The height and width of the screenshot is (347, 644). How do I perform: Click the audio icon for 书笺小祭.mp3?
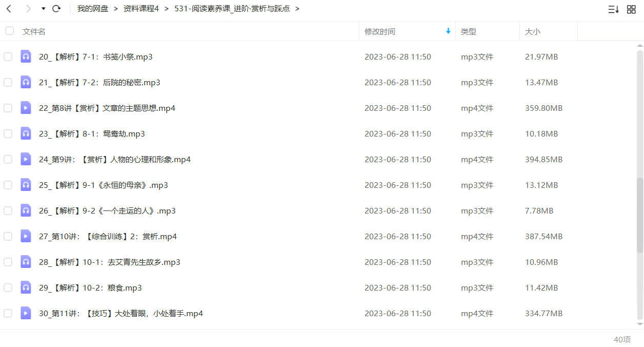click(x=26, y=56)
